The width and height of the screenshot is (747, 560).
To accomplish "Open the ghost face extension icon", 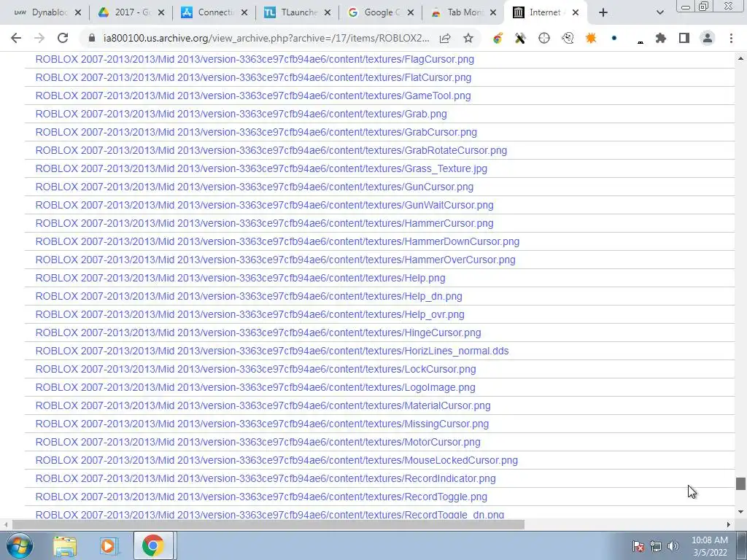I will click(x=568, y=38).
